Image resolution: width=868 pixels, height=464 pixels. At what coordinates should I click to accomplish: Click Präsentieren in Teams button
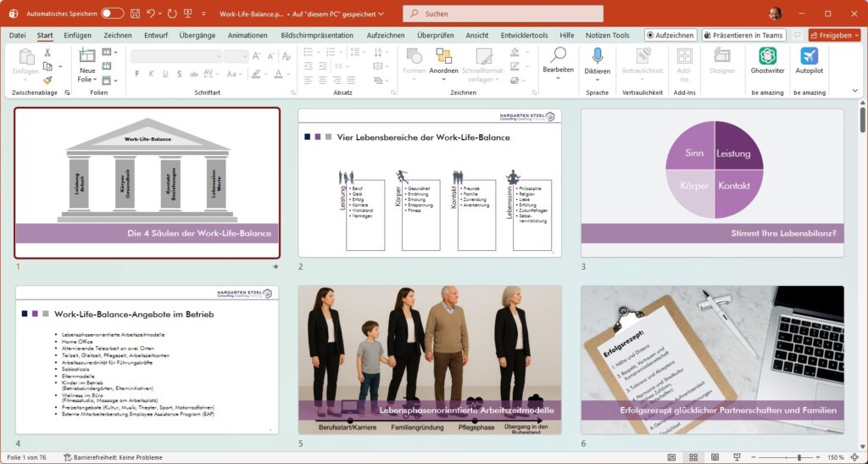click(743, 36)
